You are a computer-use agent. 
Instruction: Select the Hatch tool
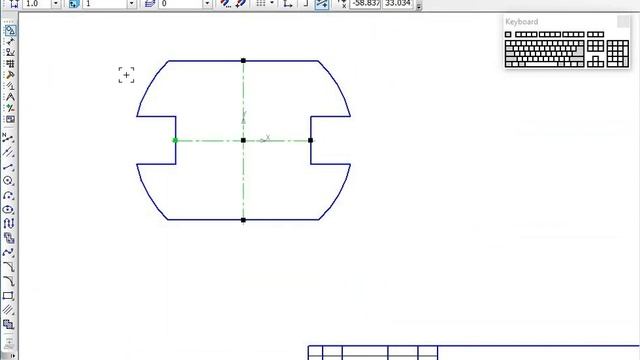pyautogui.click(x=8, y=310)
